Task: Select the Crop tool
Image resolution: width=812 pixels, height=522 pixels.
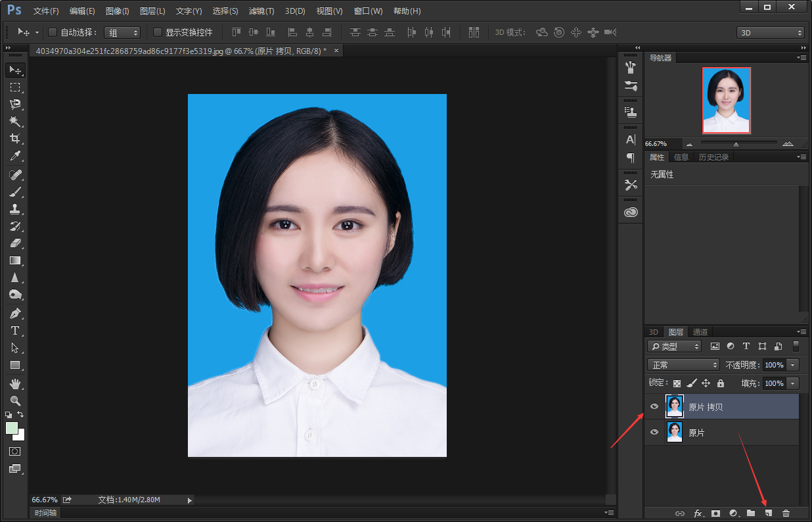Action: (x=15, y=138)
